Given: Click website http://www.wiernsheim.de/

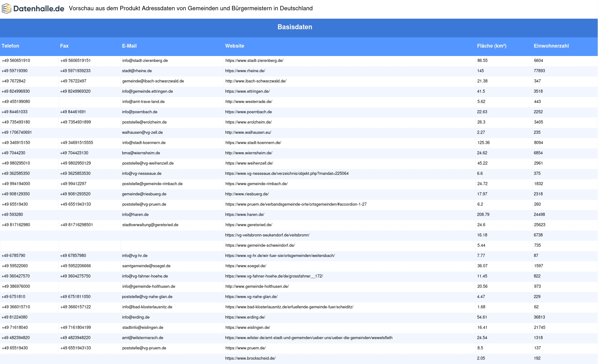Looking at the screenshot, I should point(249,153).
